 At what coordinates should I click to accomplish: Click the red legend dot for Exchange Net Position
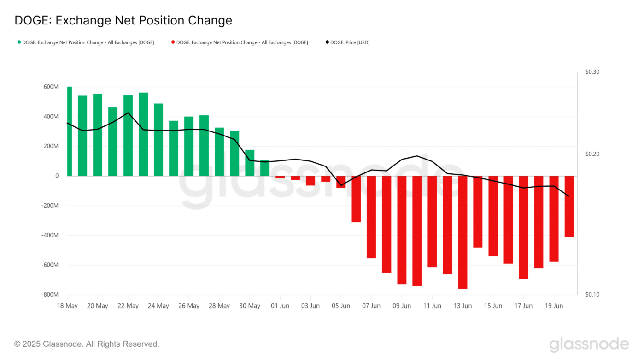click(x=173, y=42)
